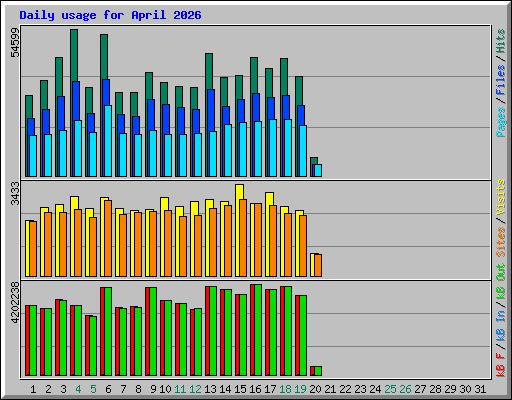Click green weekend day label 5
Image resolution: width=512 pixels, height=400 pixels.
coord(93,389)
